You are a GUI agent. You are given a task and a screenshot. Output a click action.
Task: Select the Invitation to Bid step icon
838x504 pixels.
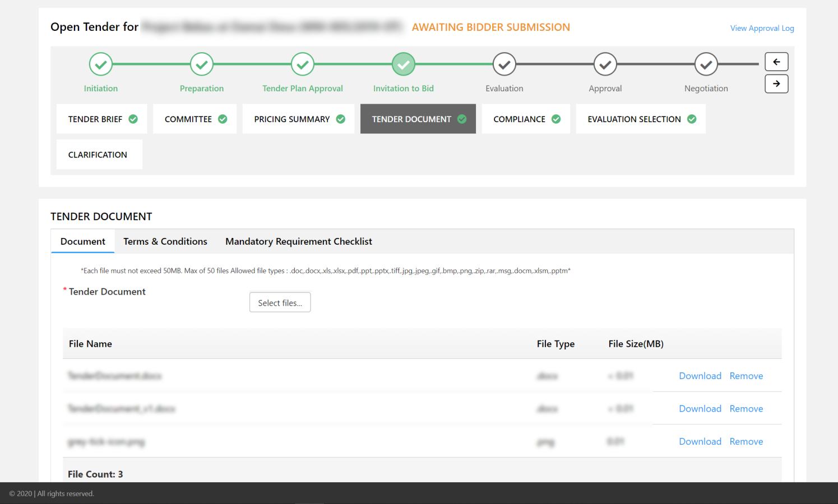(404, 64)
